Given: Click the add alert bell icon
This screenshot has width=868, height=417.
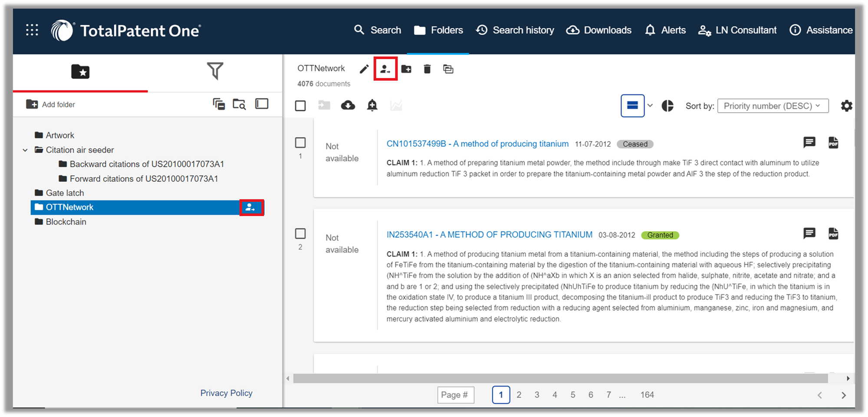Looking at the screenshot, I should (372, 105).
